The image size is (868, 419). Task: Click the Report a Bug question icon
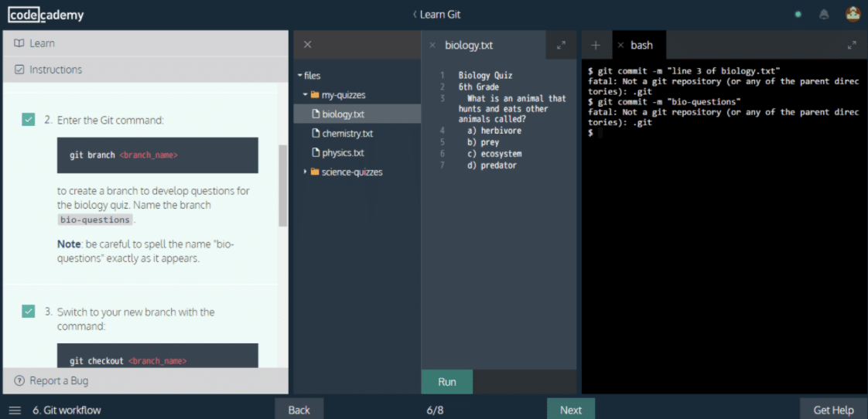(19, 381)
